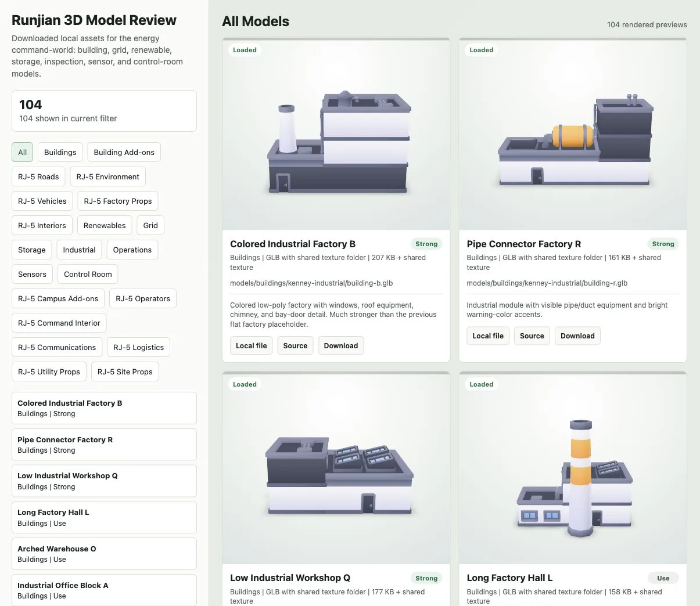Select the All filter chip
The height and width of the screenshot is (606, 700).
click(x=22, y=152)
